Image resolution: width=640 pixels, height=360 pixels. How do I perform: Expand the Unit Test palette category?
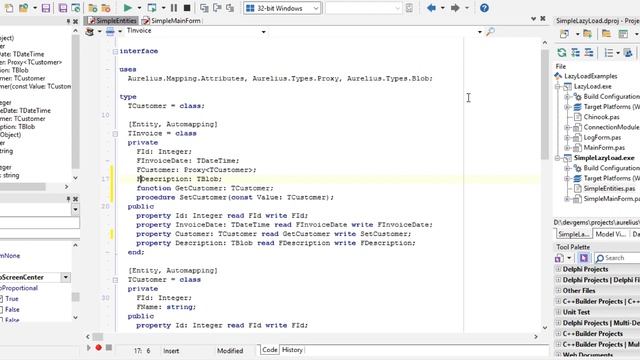click(558, 312)
